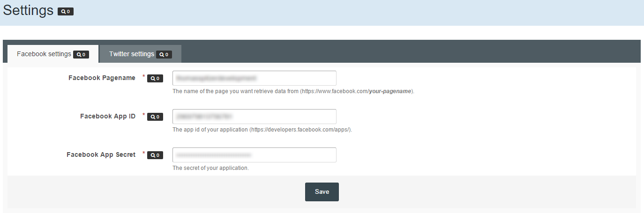Click the search badge beside the Settings heading
Screen dimensions: 644x213
click(x=66, y=11)
